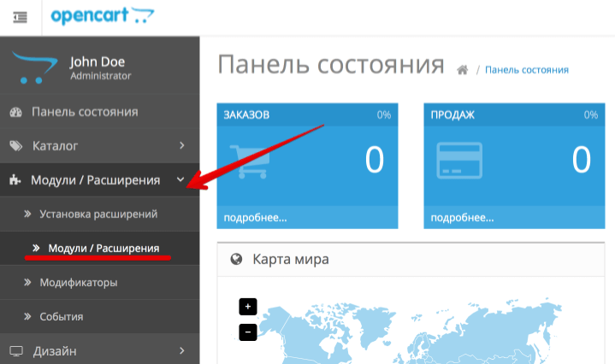This screenshot has width=615, height=364.
Task: Click the John Doe name text
Action: tap(98, 62)
